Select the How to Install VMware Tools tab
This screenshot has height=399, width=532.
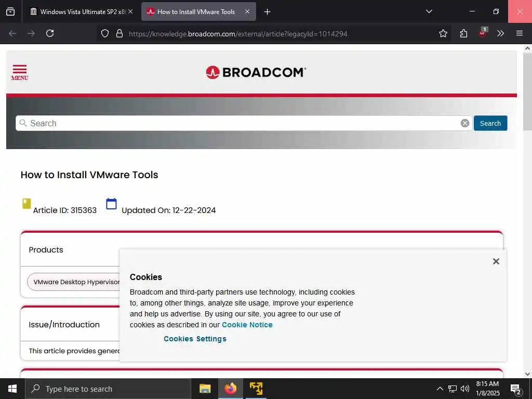point(198,11)
